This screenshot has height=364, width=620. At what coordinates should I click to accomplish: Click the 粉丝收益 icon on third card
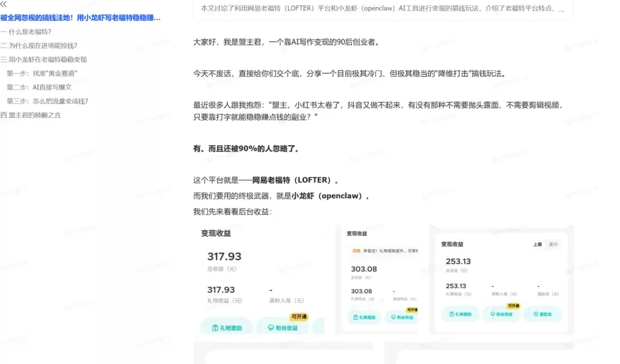492,313
